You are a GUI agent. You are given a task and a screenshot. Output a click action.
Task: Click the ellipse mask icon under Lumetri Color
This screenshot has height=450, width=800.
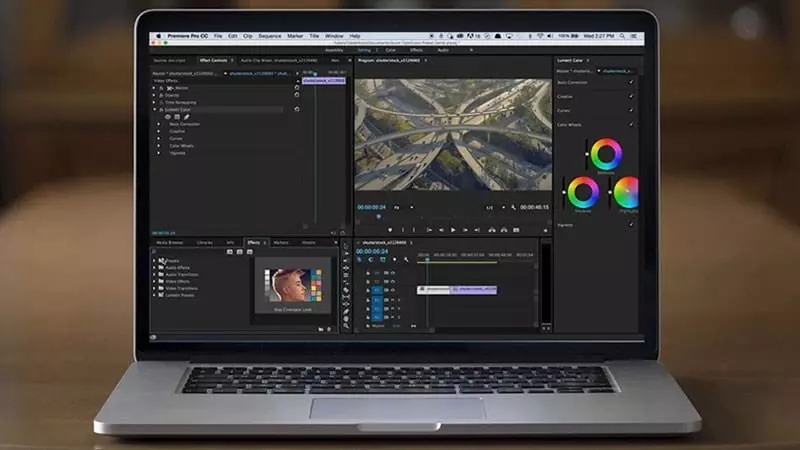pyautogui.click(x=168, y=117)
